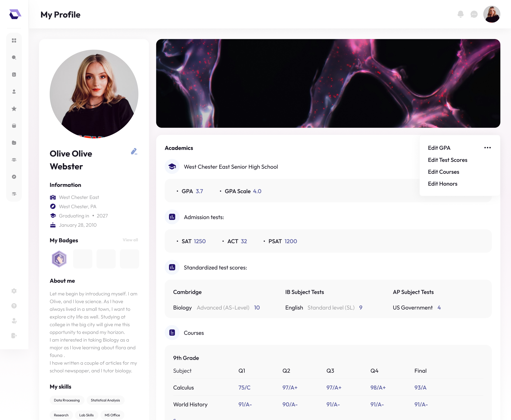Screen dimensions: 511x420
Task: Click the folder icon in sidebar
Action: click(14, 143)
